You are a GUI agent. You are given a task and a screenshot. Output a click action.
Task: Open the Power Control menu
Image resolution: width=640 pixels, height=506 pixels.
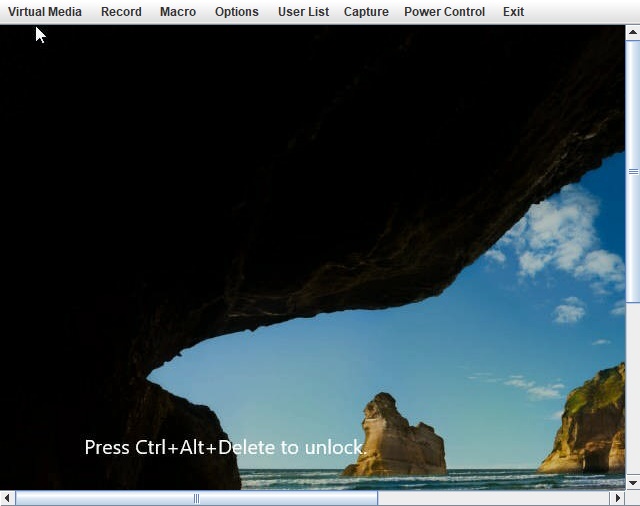pyautogui.click(x=444, y=12)
